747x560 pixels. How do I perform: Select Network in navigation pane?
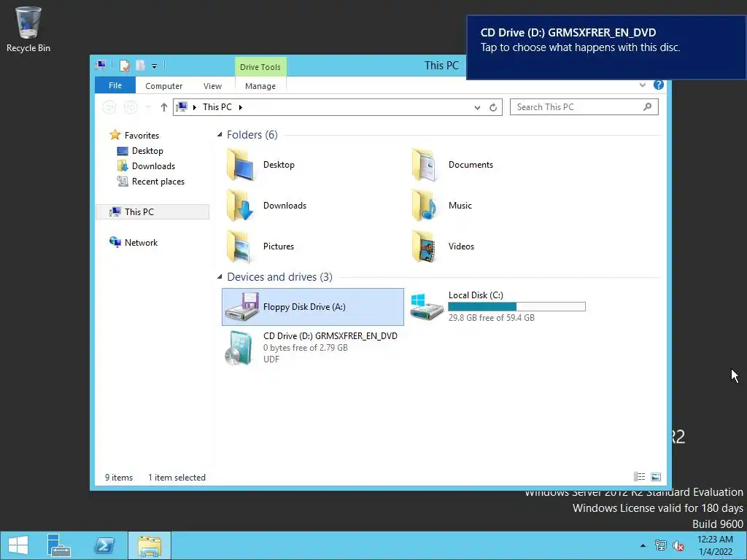141,242
